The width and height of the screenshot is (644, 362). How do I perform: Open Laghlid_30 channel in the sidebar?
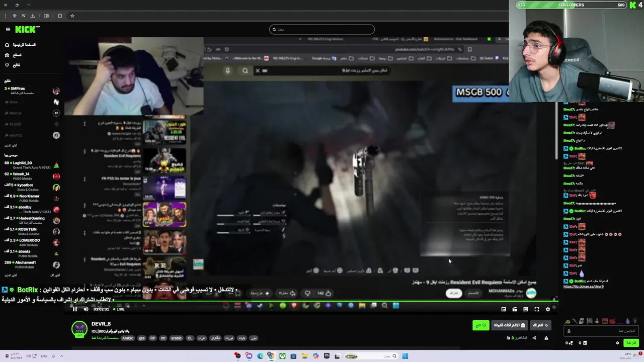click(31, 165)
